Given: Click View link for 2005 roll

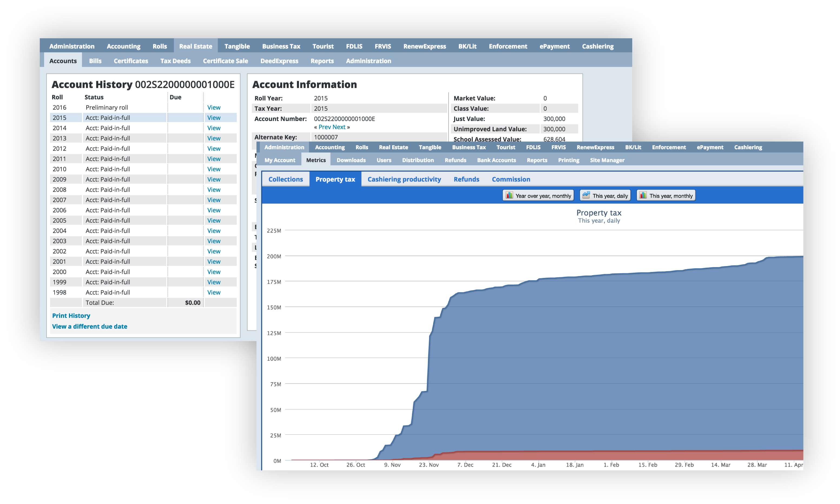Looking at the screenshot, I should coord(214,220).
